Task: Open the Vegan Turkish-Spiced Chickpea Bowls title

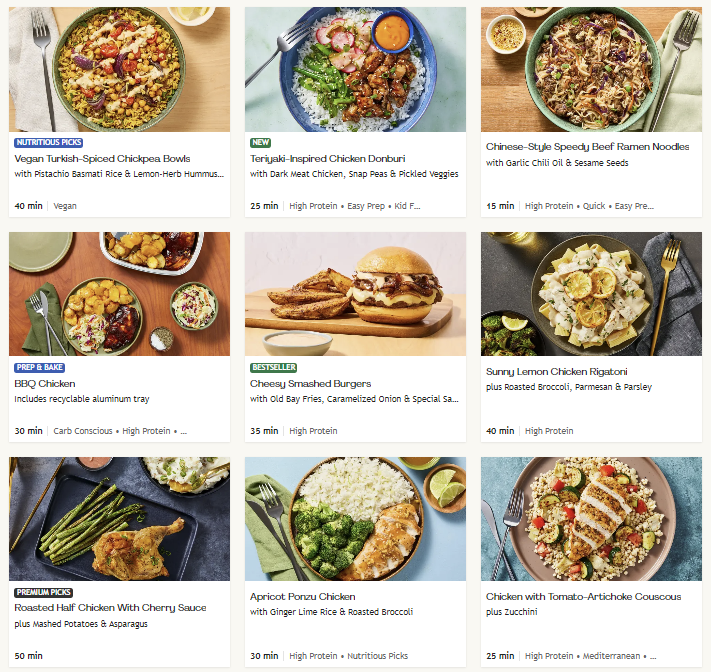Action: pyautogui.click(x=102, y=158)
